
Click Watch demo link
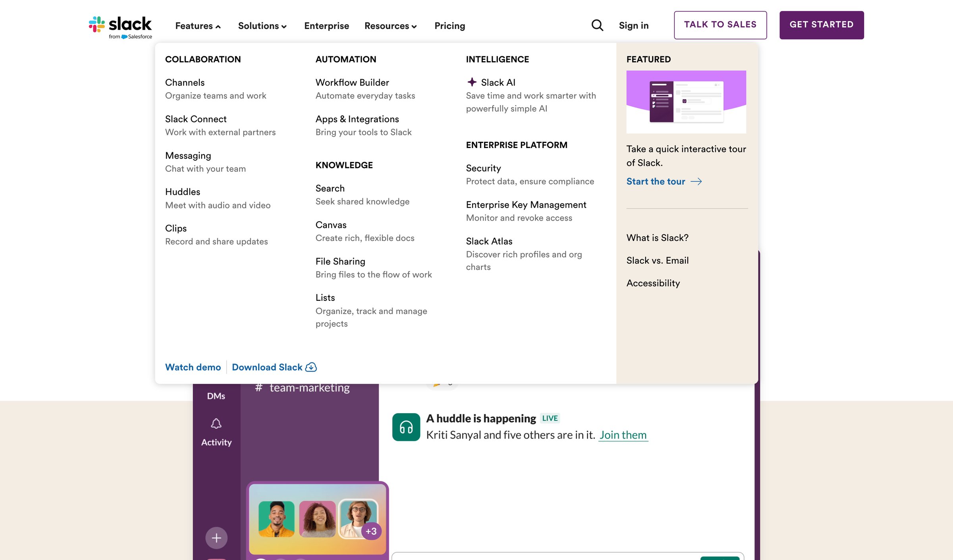coord(193,367)
